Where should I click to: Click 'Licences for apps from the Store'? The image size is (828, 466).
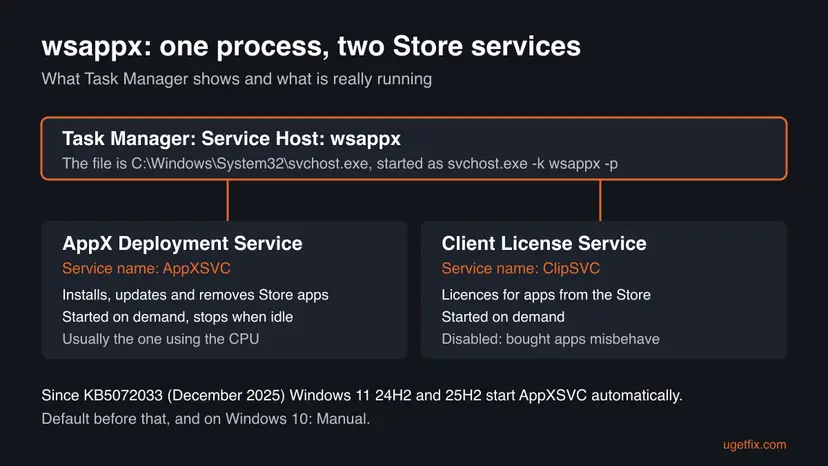546,295
